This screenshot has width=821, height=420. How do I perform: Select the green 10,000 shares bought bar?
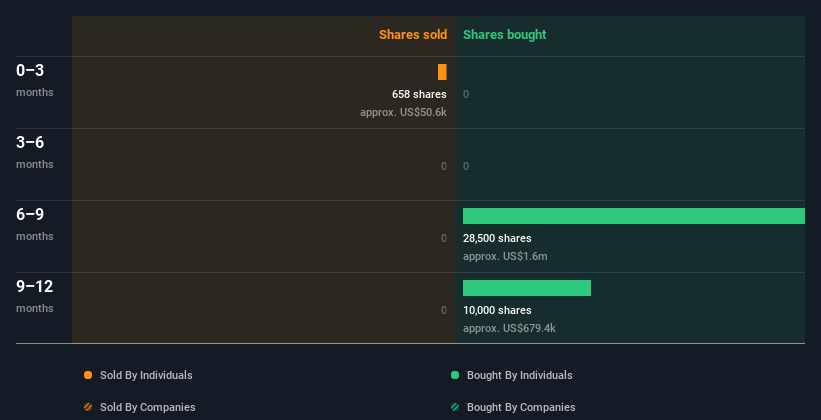pyautogui.click(x=527, y=288)
